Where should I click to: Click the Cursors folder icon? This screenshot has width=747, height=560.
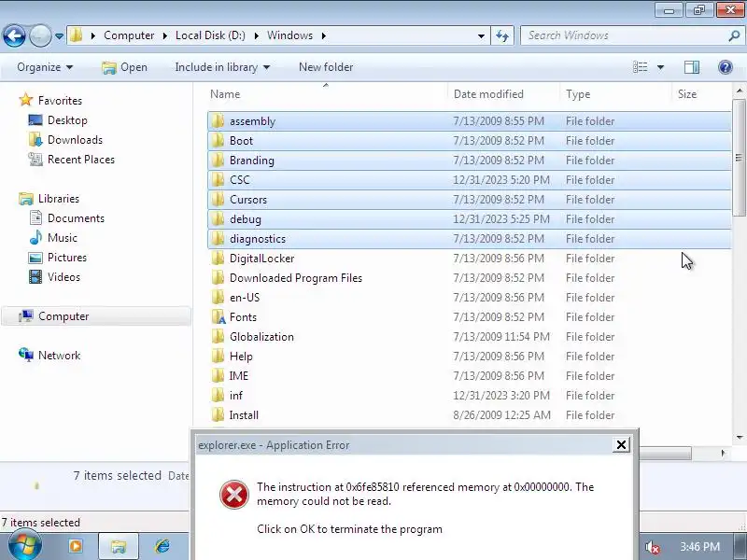pos(218,199)
